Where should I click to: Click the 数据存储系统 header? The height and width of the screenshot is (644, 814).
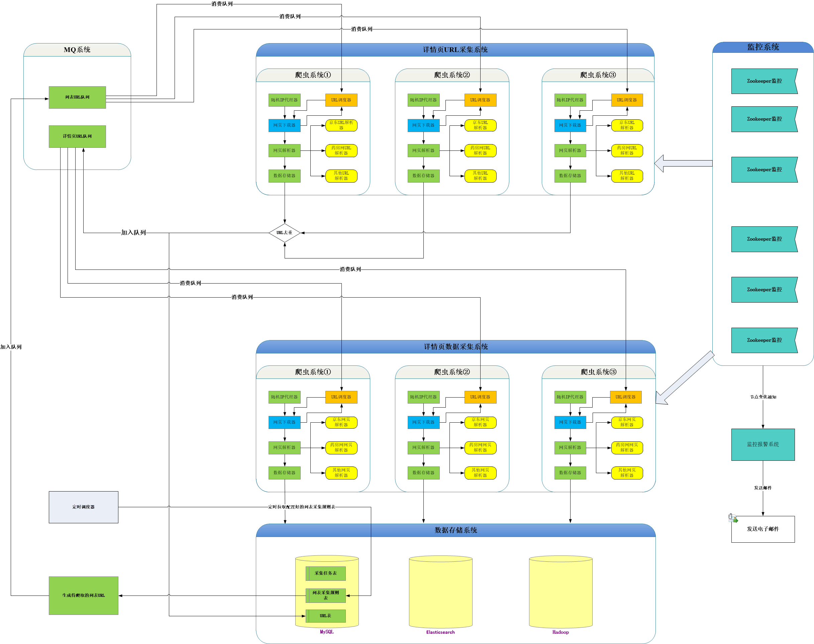(x=455, y=530)
